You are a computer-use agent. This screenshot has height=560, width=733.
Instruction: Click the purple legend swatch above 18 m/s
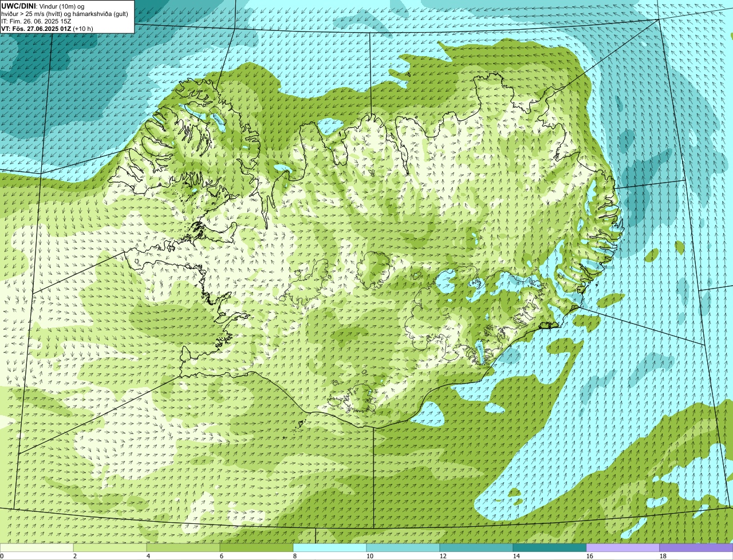point(696,547)
